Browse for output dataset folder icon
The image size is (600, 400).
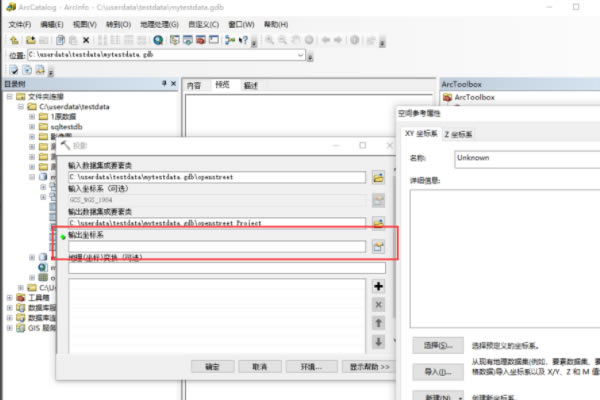tap(378, 223)
